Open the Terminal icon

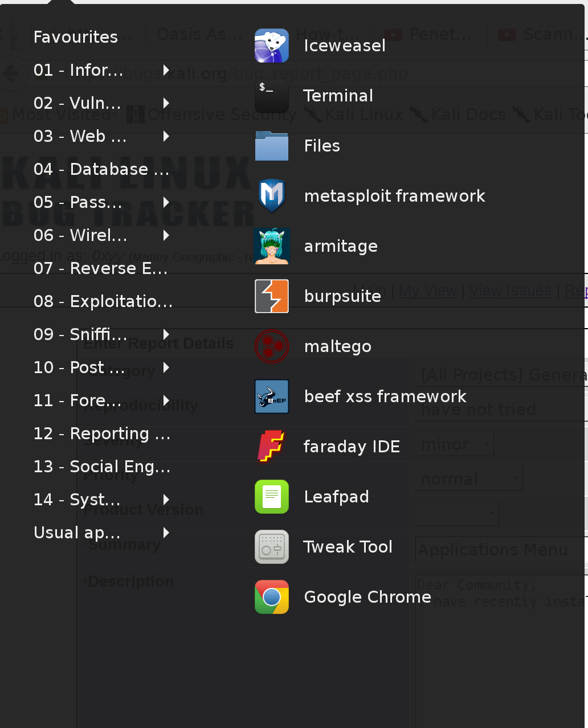[272, 96]
